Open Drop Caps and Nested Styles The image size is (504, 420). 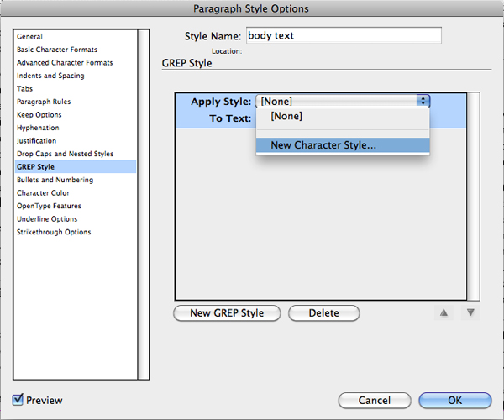tap(65, 154)
